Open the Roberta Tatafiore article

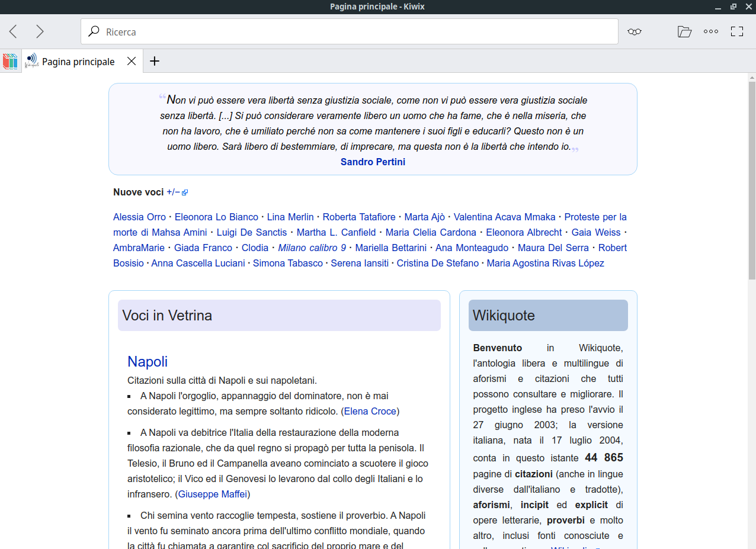(x=359, y=217)
